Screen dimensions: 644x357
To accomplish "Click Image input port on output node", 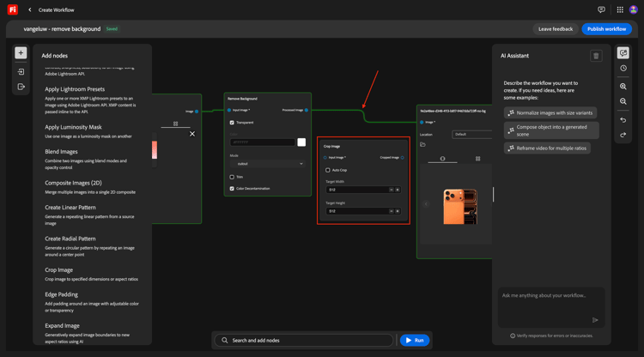I will 422,122.
